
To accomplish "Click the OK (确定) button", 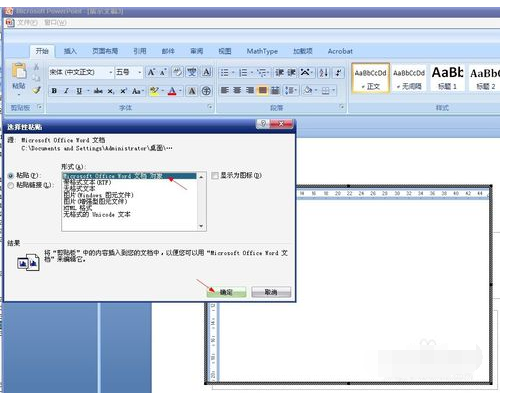I will 226,292.
